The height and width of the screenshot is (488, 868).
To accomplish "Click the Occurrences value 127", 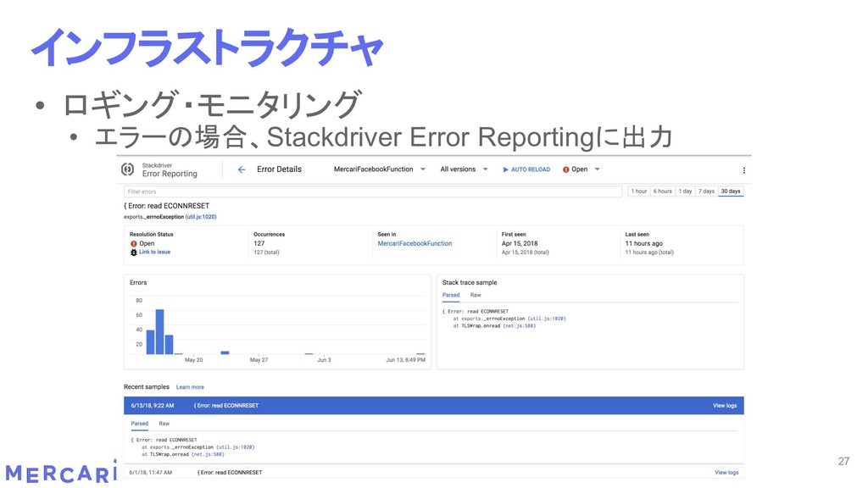I will (x=259, y=243).
